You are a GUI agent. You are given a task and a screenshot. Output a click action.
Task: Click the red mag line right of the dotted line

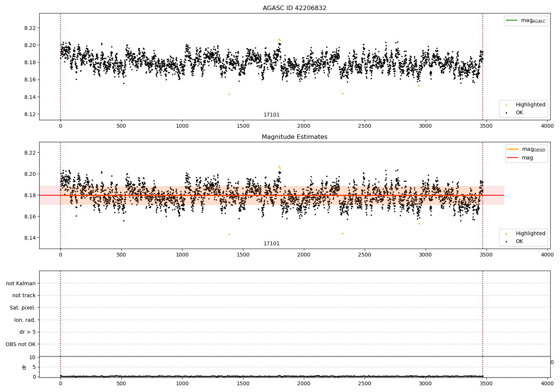click(494, 195)
